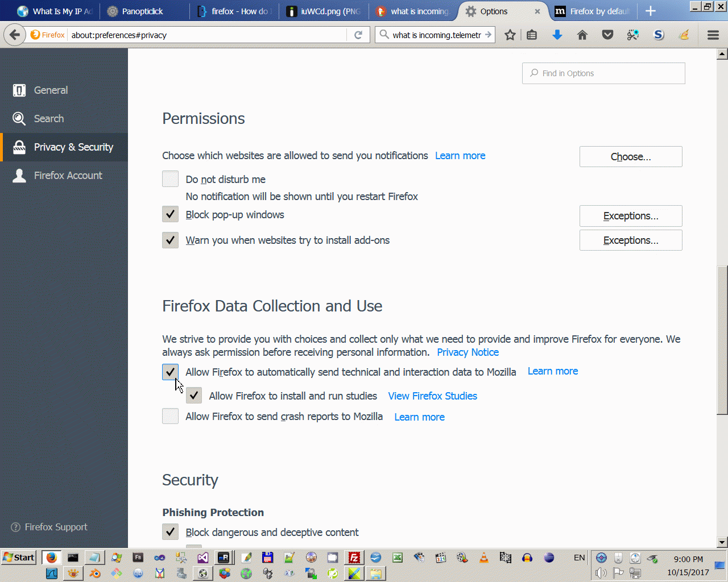Click the floppy disk taskbar icon
Viewport: 728px width, 582px height.
click(268, 558)
